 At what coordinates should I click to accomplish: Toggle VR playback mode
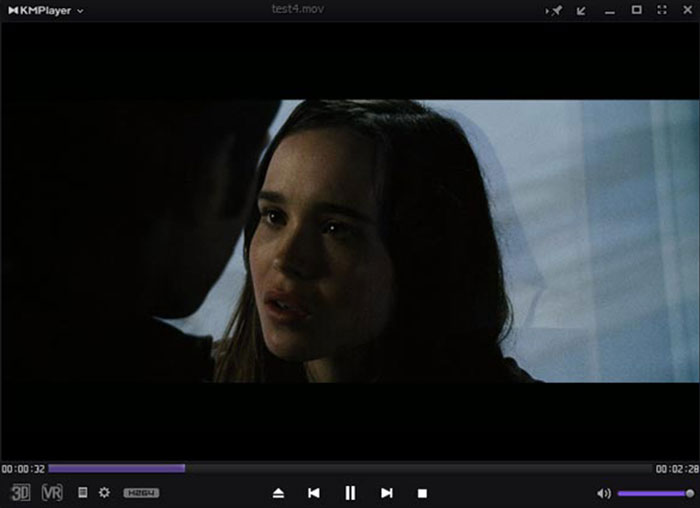point(52,493)
